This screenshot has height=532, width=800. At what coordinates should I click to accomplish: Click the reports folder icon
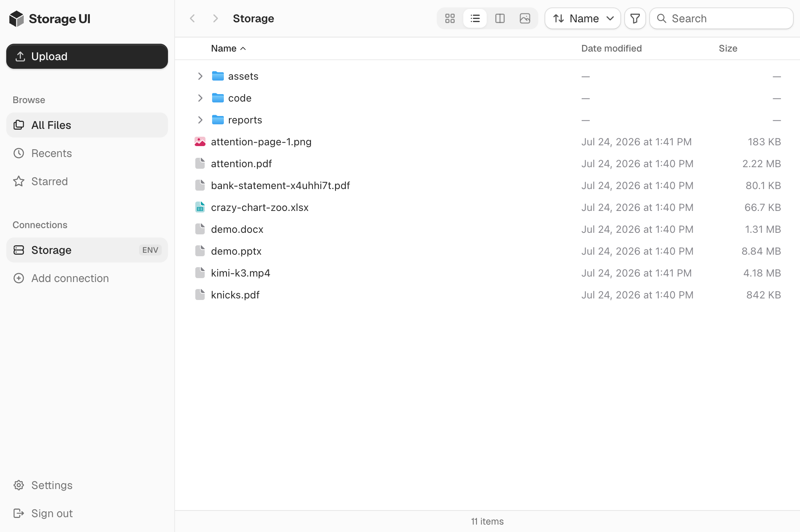pyautogui.click(x=218, y=120)
